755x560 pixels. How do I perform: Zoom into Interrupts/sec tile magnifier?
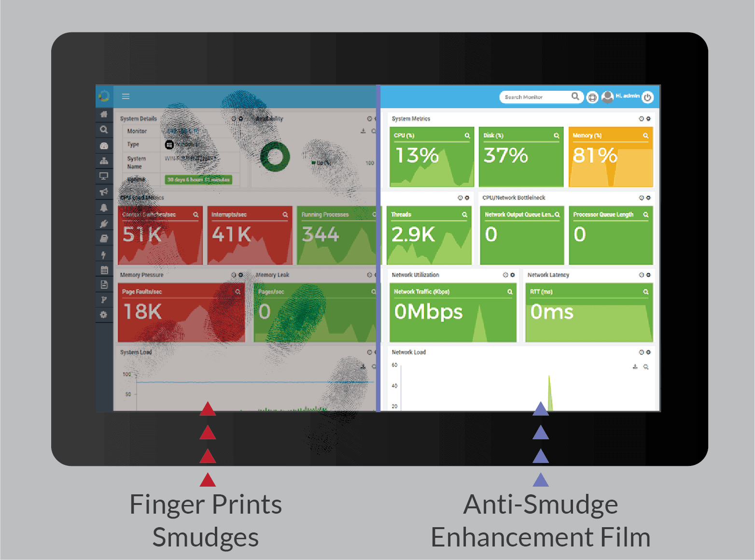pos(285,214)
